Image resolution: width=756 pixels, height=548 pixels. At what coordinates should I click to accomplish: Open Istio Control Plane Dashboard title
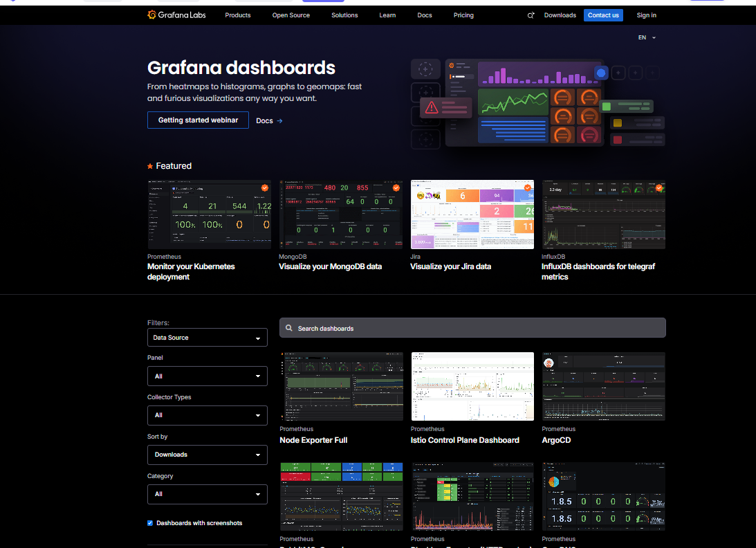pyautogui.click(x=465, y=440)
